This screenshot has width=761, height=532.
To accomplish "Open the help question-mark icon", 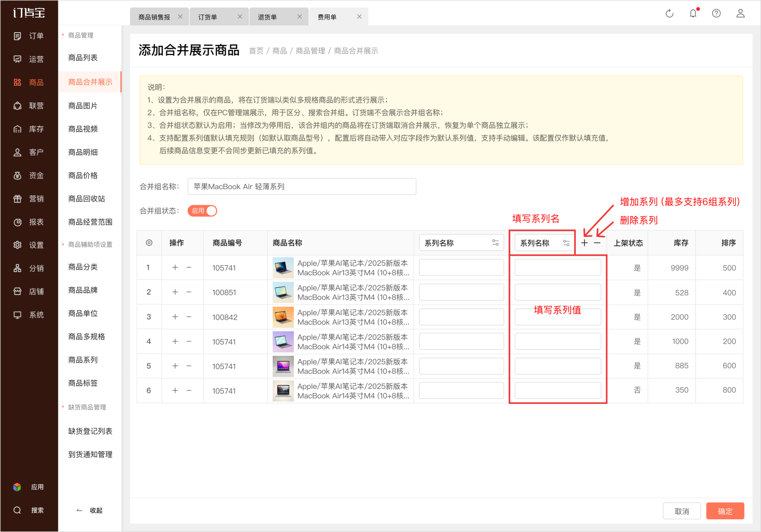I will point(716,13).
